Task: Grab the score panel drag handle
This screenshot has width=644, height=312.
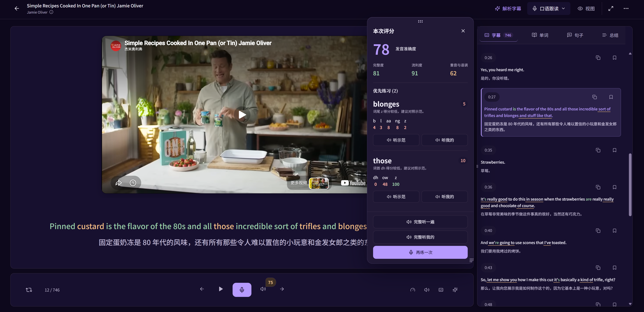Action: pos(420,21)
